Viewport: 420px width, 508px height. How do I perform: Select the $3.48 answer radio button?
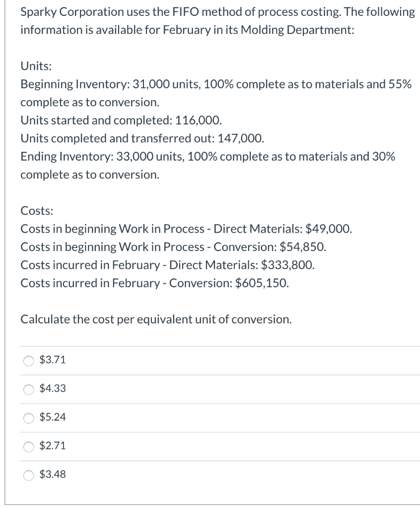tap(28, 475)
